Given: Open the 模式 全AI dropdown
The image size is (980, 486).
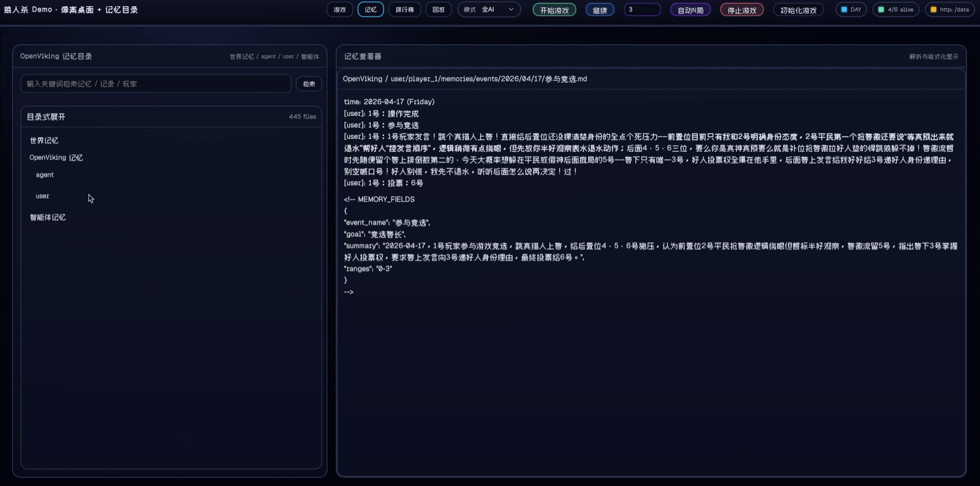Looking at the screenshot, I should pyautogui.click(x=489, y=10).
